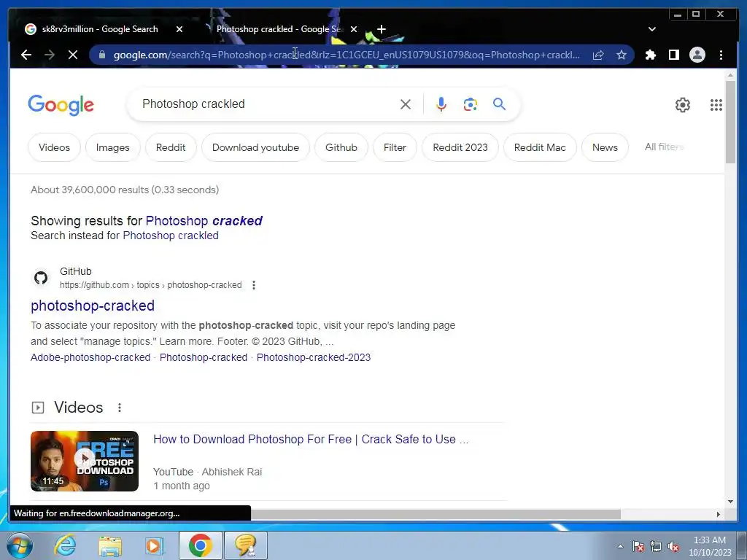This screenshot has height=560, width=747.
Task: Switch to Chrome on the taskbar
Action: point(200,545)
